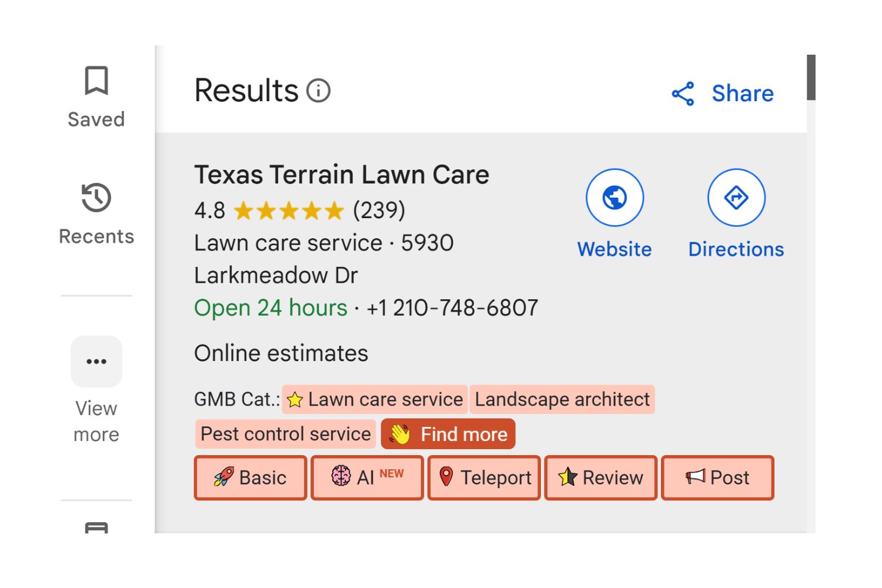Open Recents history icon
Screen dimensions: 882x588
tap(96, 198)
